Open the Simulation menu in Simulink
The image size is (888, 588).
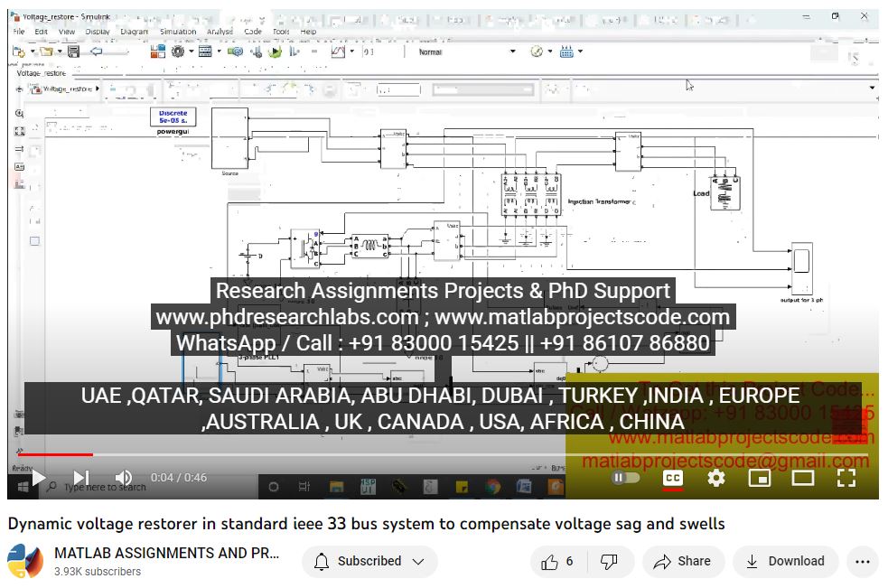[177, 32]
